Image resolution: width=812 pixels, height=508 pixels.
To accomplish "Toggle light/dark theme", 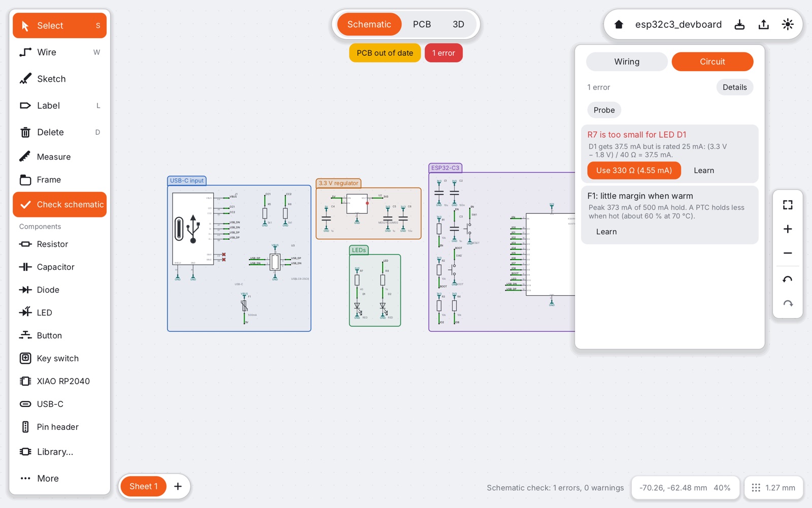I will (788, 24).
